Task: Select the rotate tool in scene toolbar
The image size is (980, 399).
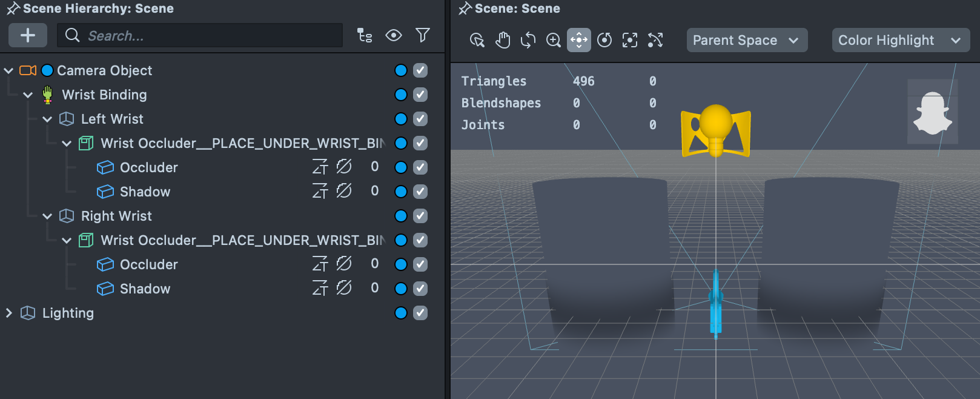Action: point(528,41)
